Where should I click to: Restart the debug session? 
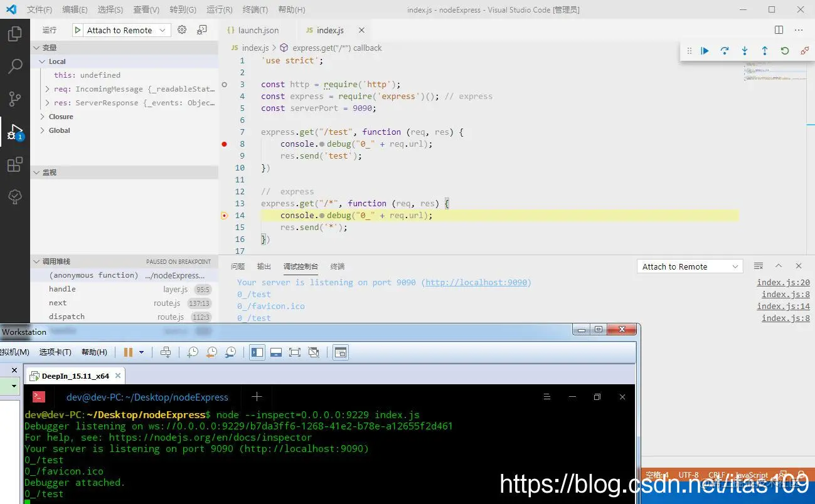[785, 51]
